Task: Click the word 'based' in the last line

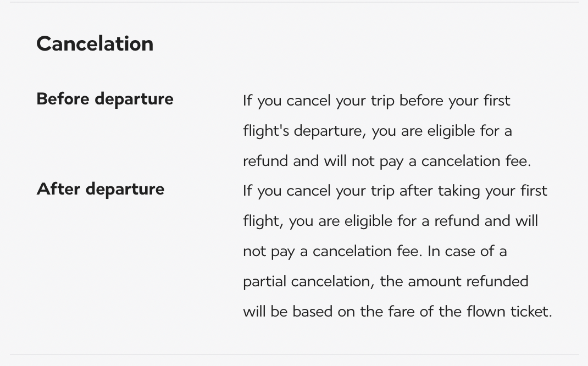Action: pos(312,312)
